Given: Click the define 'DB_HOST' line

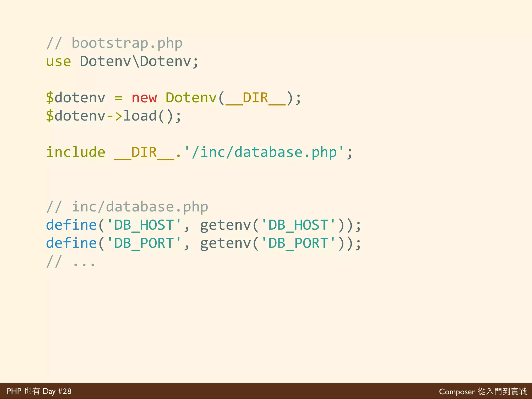Looking at the screenshot, I should (203, 225).
